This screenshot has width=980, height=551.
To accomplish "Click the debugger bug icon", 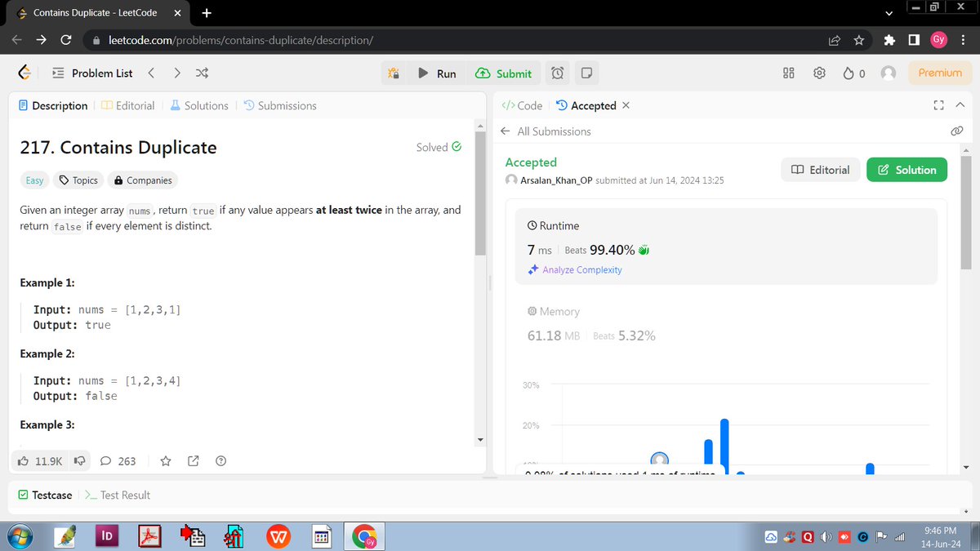I will pos(393,73).
